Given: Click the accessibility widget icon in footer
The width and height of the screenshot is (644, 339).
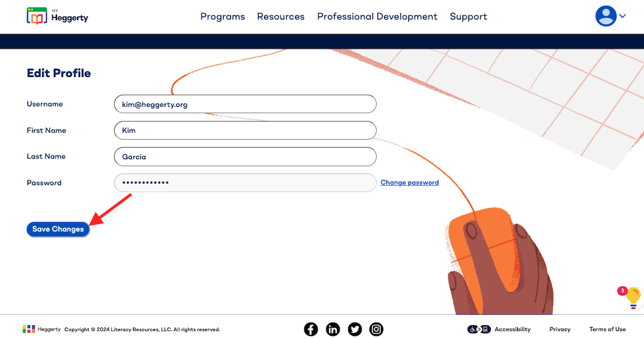Looking at the screenshot, I should pos(479,329).
